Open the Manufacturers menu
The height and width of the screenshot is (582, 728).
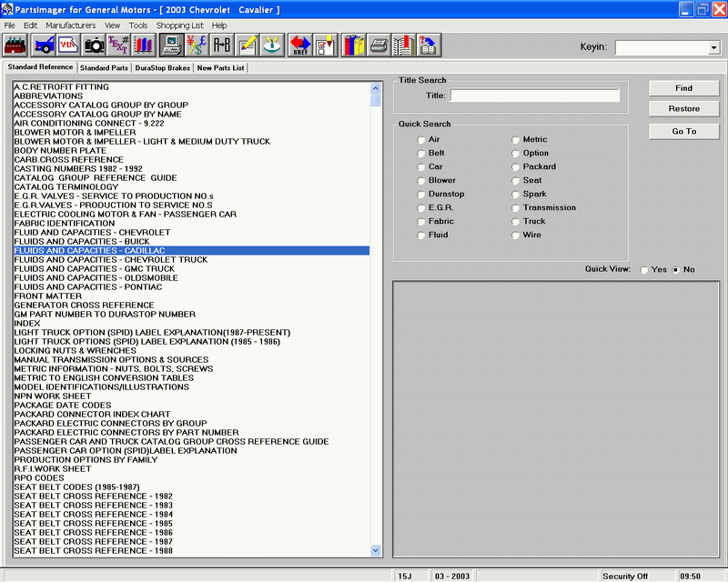click(71, 25)
